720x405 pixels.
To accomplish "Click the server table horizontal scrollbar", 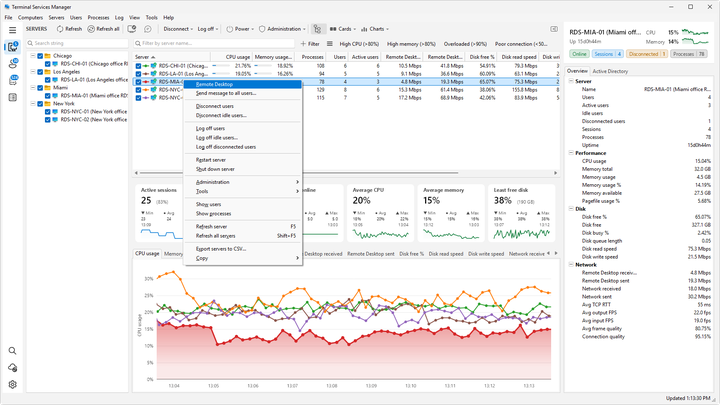I will click(x=298, y=173).
